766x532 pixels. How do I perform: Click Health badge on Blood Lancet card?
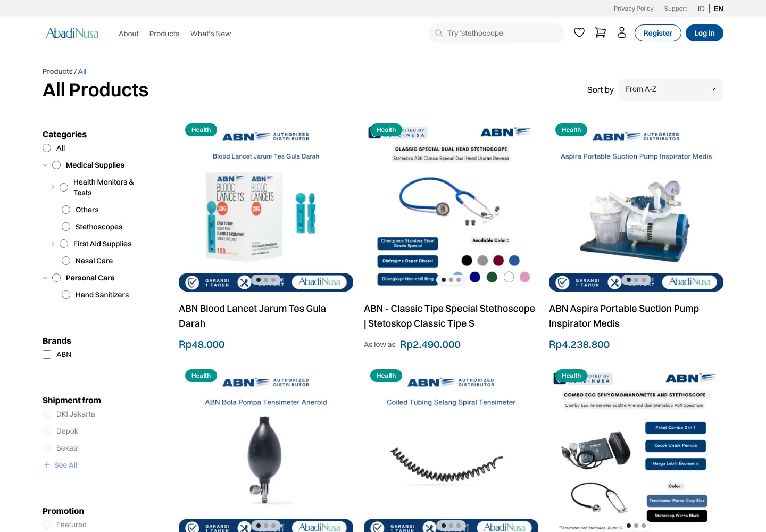tap(201, 130)
